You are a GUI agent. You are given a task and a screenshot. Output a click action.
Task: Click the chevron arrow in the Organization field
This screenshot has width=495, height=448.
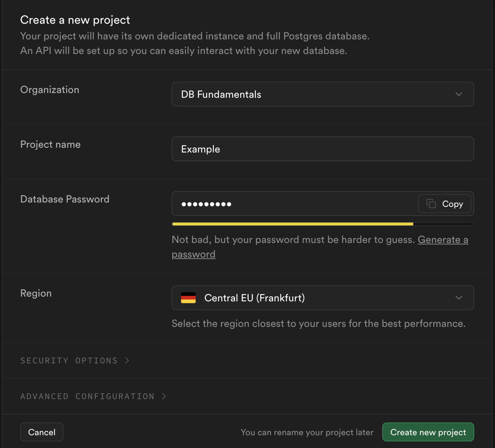point(459,94)
